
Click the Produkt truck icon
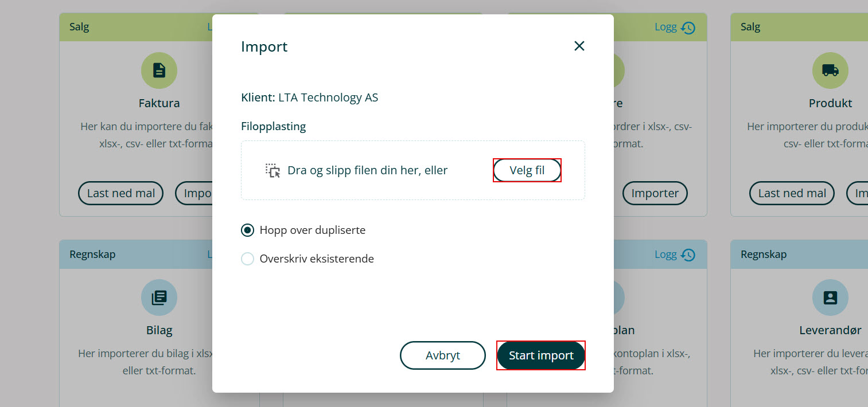click(x=830, y=71)
